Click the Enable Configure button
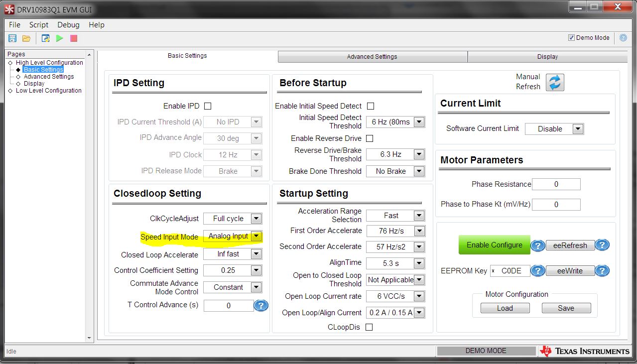 (494, 245)
